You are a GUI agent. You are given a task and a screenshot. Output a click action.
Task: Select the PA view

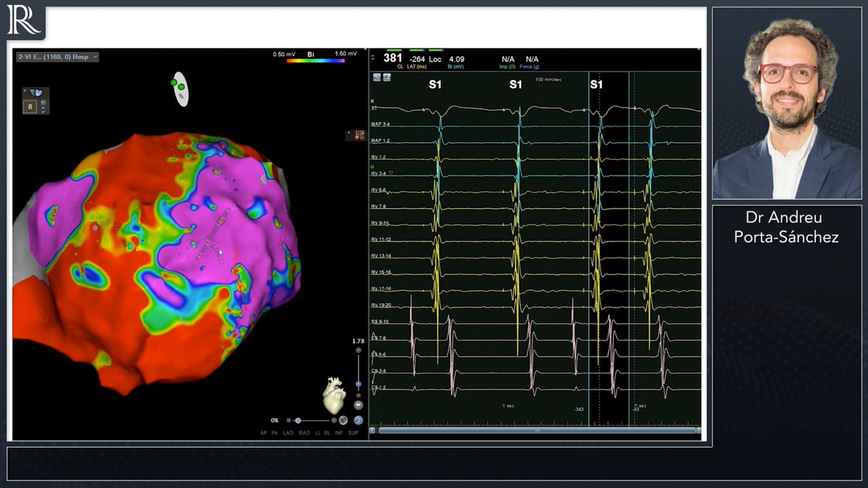[x=275, y=433]
